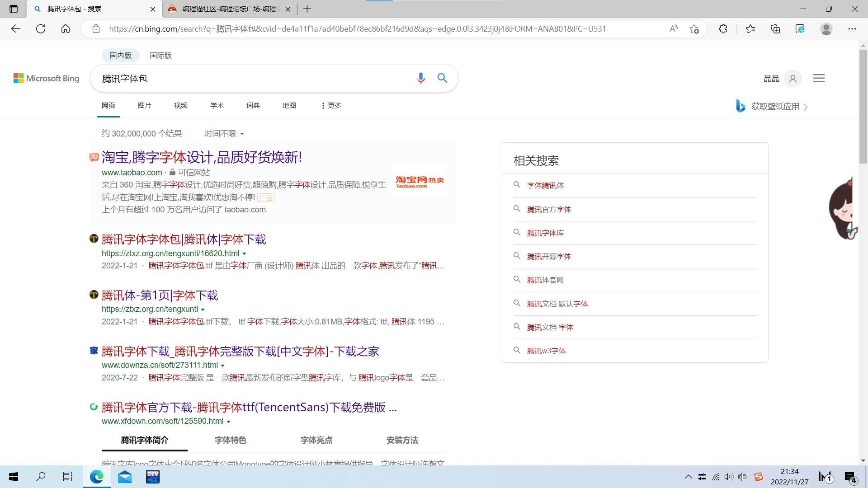Refresh the current page

(x=41, y=29)
